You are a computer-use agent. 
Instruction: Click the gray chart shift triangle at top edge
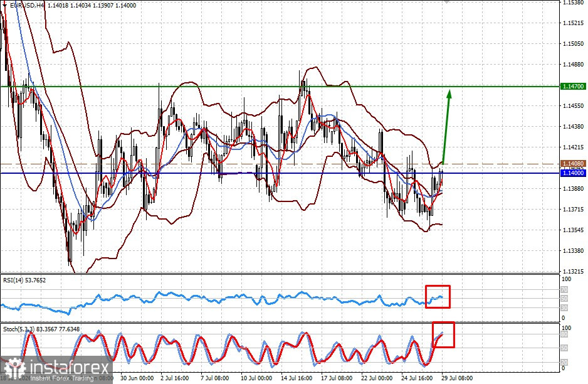[x=446, y=1]
